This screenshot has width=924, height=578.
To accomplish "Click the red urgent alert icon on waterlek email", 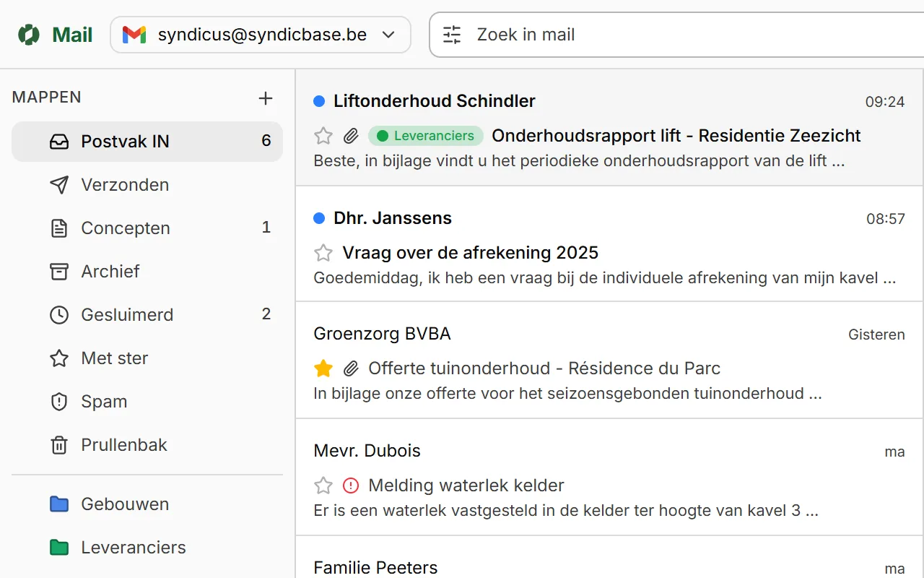I will point(351,486).
